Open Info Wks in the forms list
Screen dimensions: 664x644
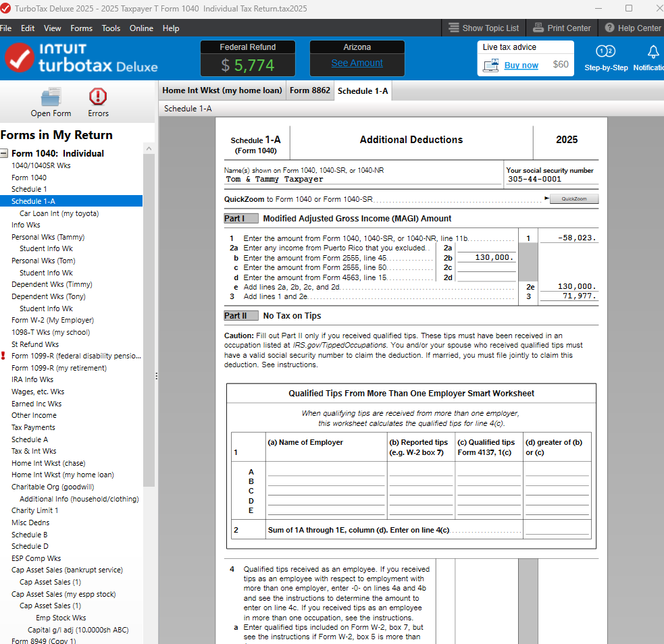pyautogui.click(x=26, y=225)
